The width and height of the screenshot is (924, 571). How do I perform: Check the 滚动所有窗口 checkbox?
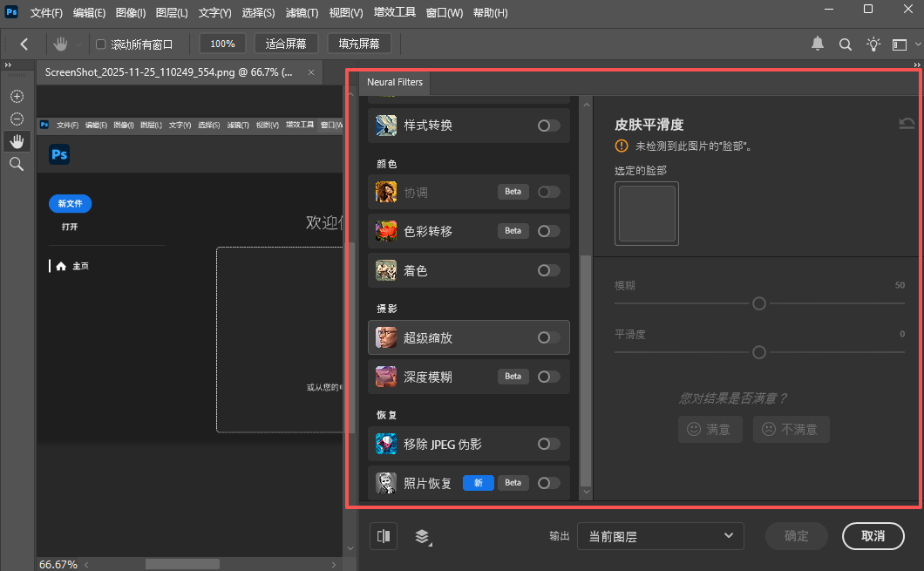point(100,44)
